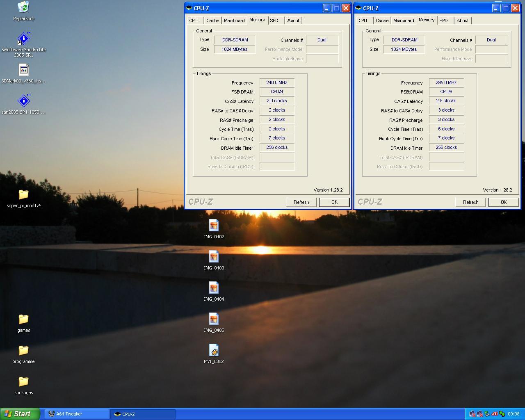Image resolution: width=525 pixels, height=420 pixels.
Task: Select the IMG_0404 image file
Action: (x=214, y=288)
